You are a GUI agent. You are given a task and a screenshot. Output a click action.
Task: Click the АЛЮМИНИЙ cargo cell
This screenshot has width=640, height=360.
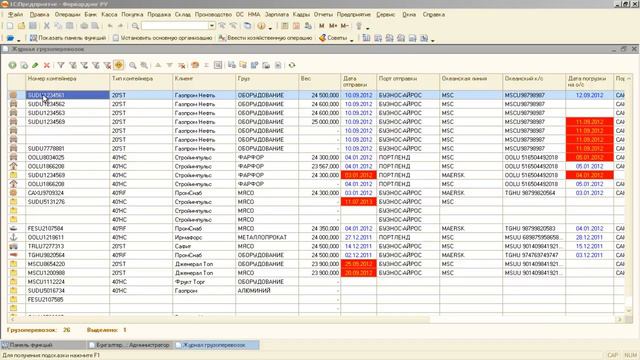click(267, 291)
